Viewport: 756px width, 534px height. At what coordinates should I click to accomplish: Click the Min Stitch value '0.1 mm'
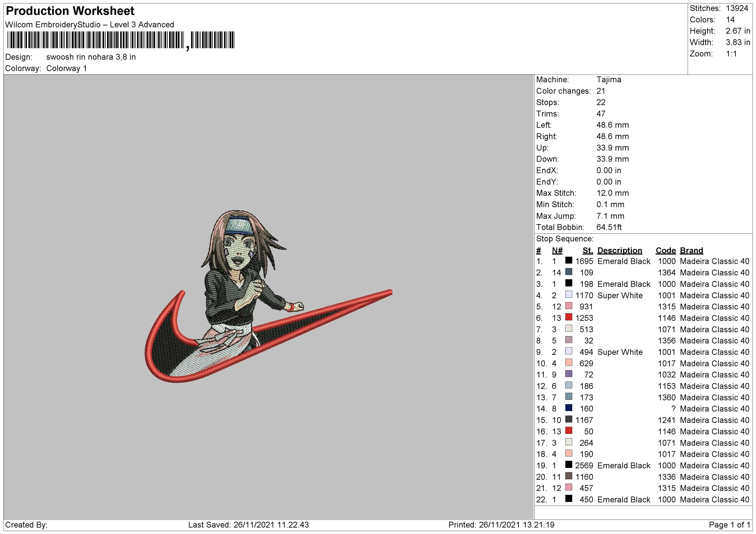coord(610,205)
